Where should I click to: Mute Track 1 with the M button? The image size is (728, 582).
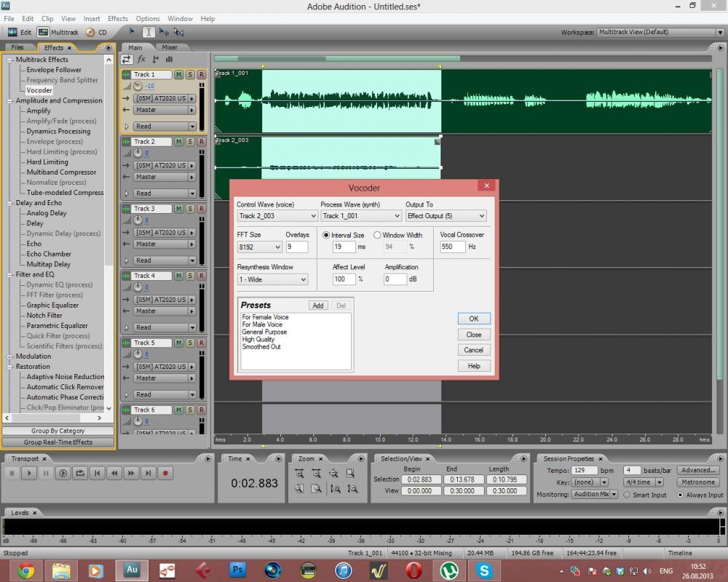(179, 74)
